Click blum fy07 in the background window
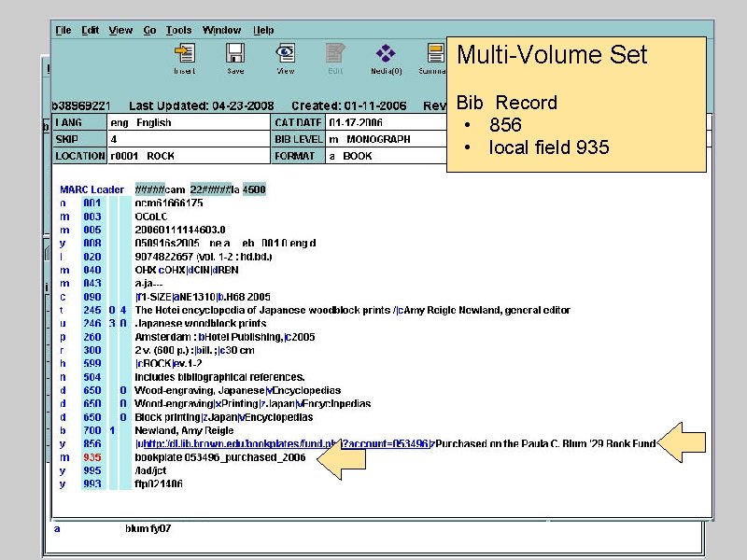 point(148,528)
